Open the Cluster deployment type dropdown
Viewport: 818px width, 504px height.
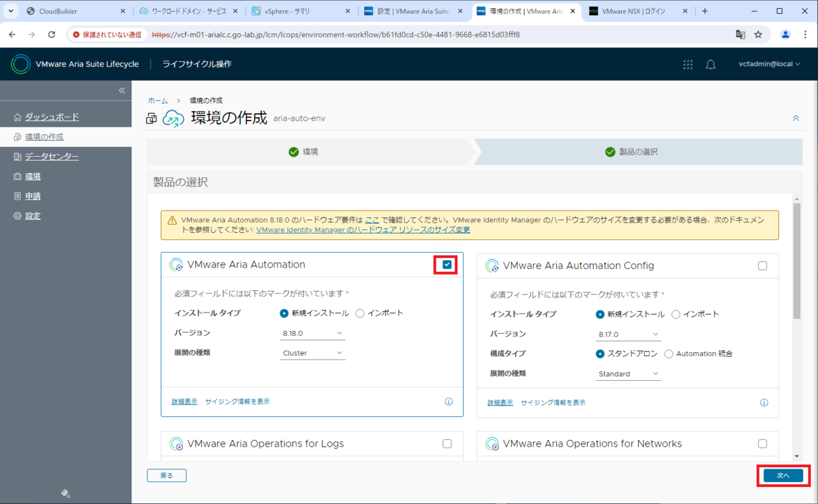click(x=313, y=353)
